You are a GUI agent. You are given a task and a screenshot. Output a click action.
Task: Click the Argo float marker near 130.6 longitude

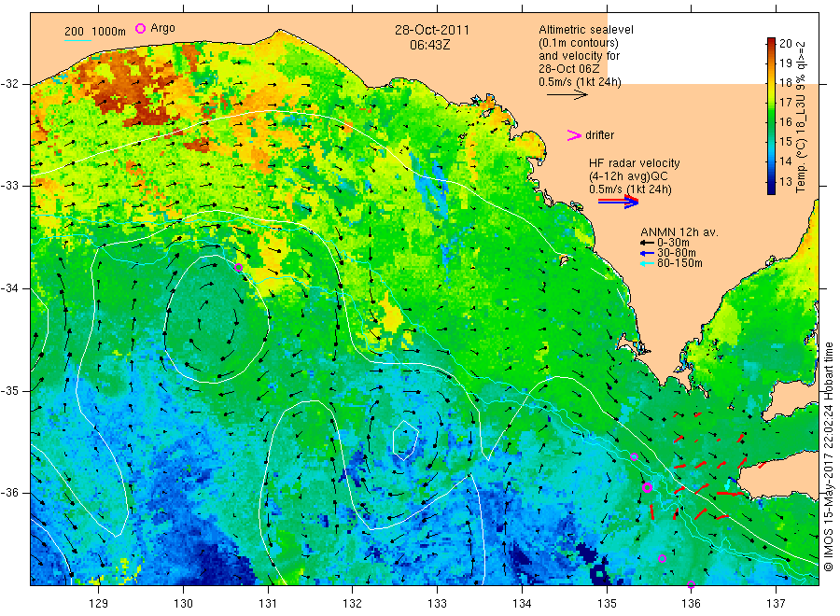[x=238, y=267]
